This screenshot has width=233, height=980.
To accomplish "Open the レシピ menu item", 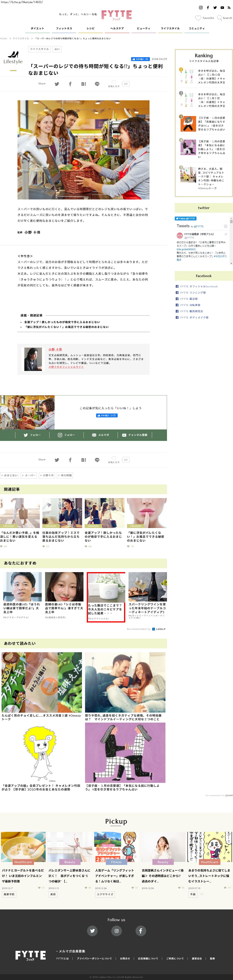I will point(90,29).
